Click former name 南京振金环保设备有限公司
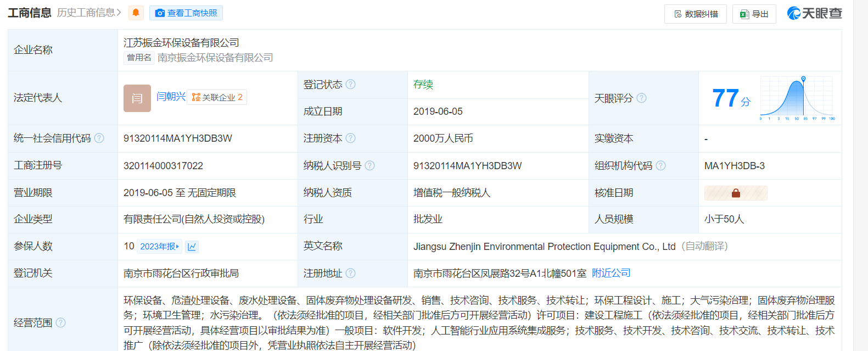This screenshot has width=868, height=351. click(215, 58)
